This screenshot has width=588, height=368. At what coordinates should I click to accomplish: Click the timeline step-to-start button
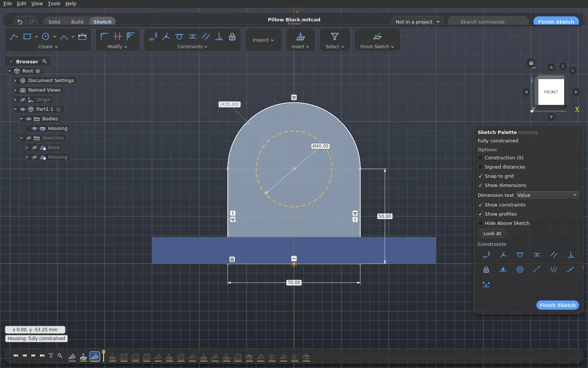(x=16, y=355)
